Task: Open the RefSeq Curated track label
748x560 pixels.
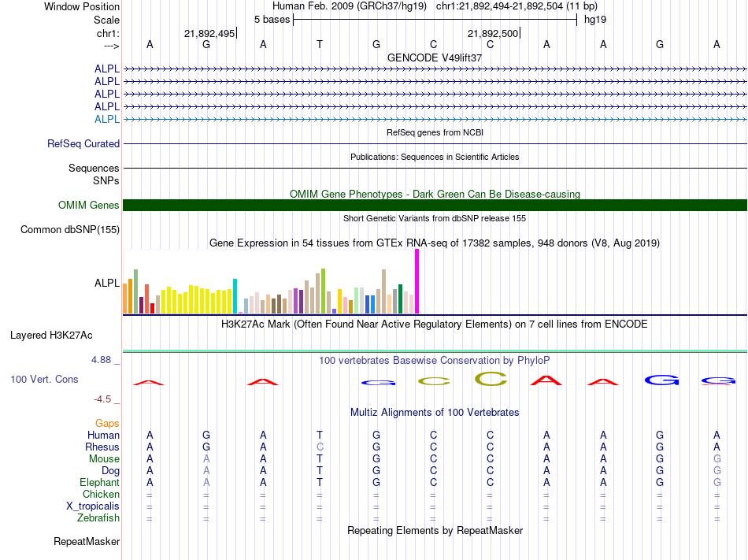Action: pos(83,143)
